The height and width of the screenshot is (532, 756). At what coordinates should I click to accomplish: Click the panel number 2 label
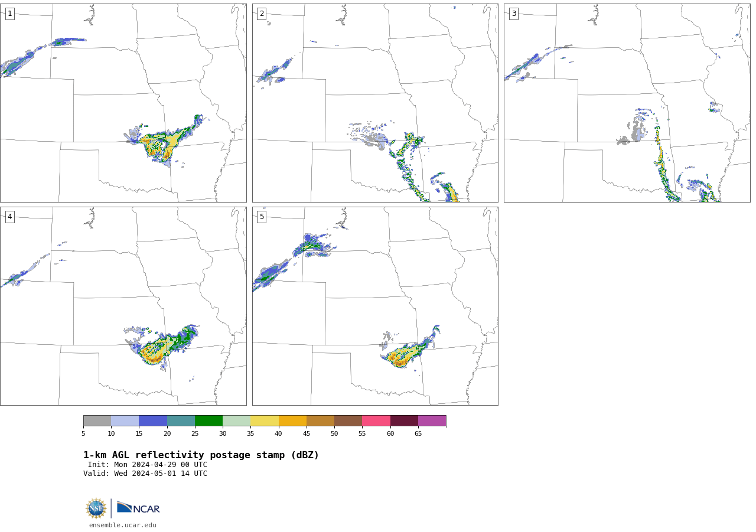point(262,14)
